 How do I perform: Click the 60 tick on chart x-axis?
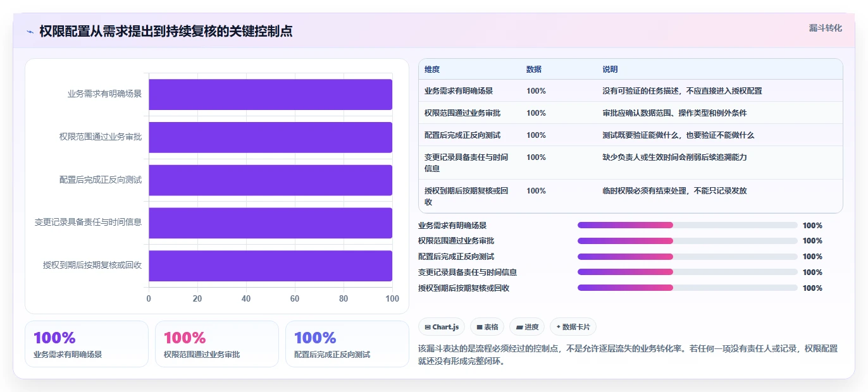click(295, 298)
